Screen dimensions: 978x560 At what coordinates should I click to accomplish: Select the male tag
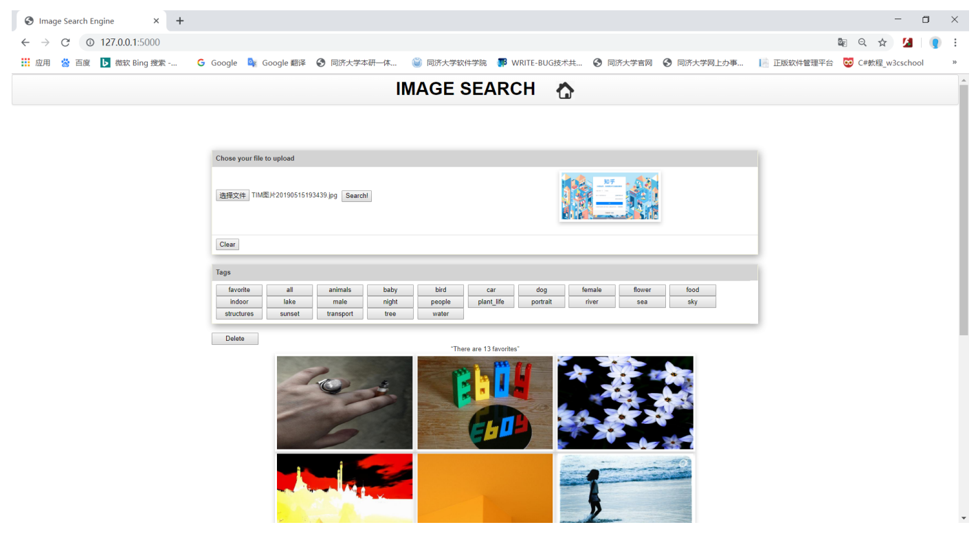pyautogui.click(x=340, y=302)
